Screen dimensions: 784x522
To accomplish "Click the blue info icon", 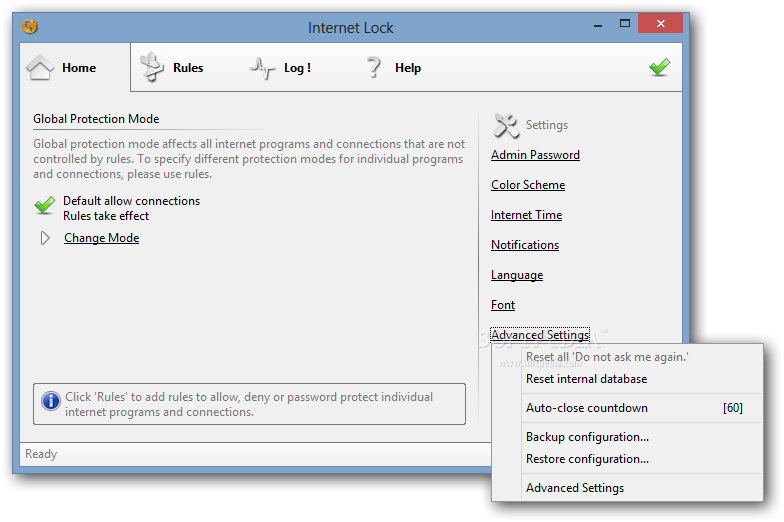I will [51, 402].
